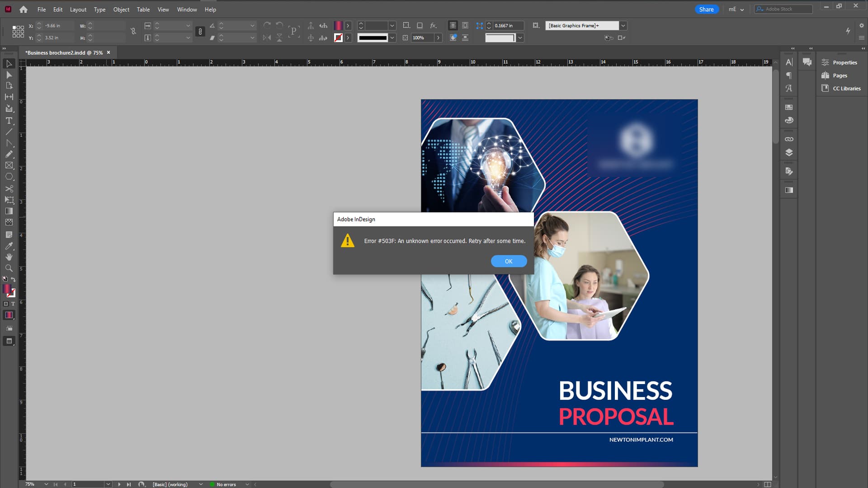Viewport: 868px width, 488px height.
Task: Select the Hand tool
Action: (8, 257)
